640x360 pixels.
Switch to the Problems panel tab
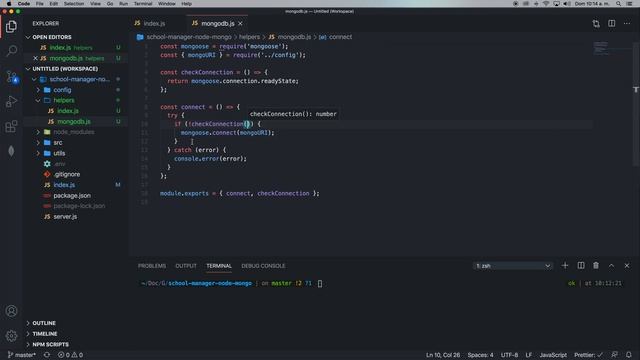tap(152, 266)
